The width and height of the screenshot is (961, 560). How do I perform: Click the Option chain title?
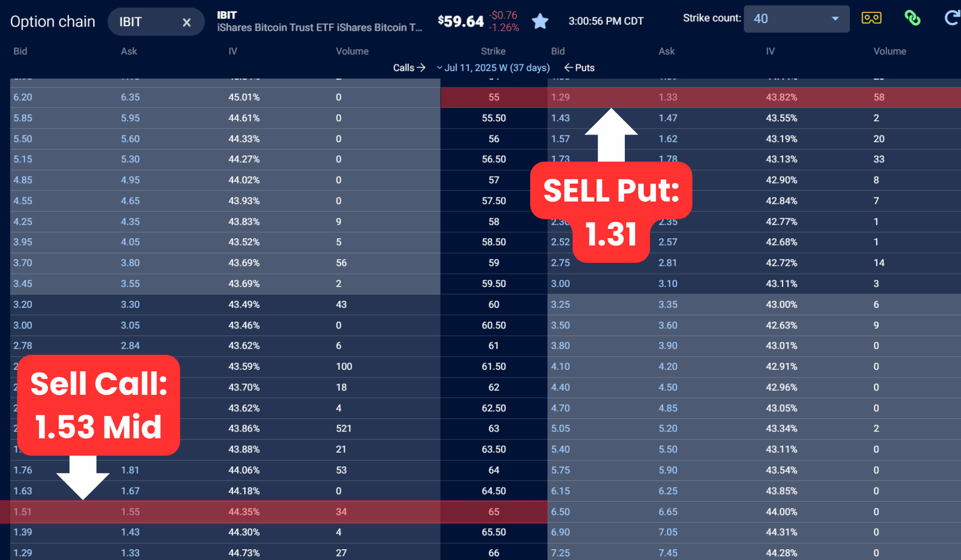(x=52, y=21)
